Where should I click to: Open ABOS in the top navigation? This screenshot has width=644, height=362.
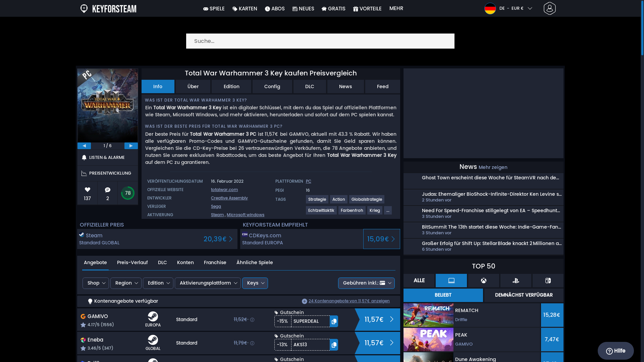click(x=275, y=9)
